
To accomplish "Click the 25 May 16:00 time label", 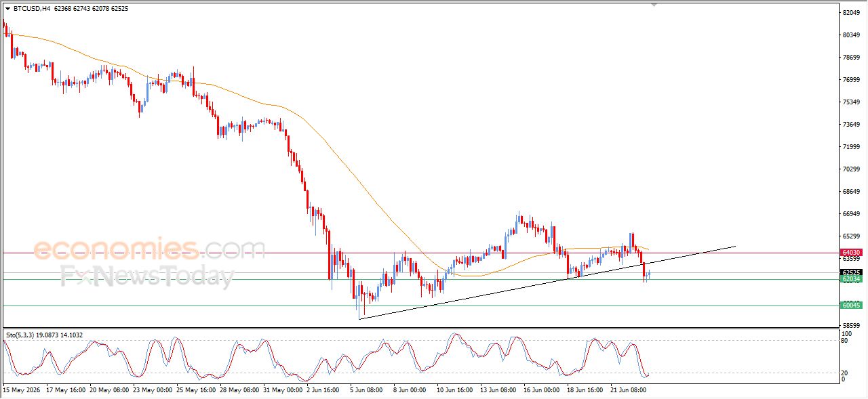I will point(196,390).
